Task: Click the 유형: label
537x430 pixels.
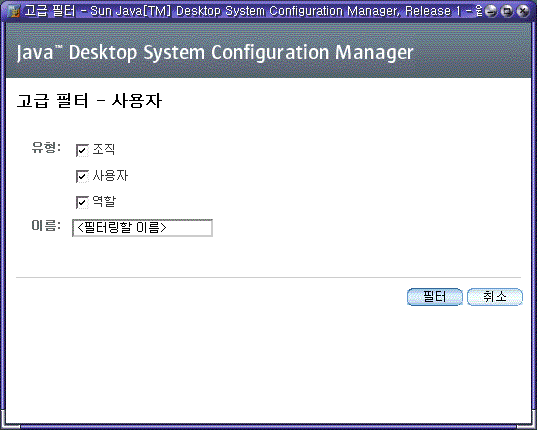Action: [46, 148]
